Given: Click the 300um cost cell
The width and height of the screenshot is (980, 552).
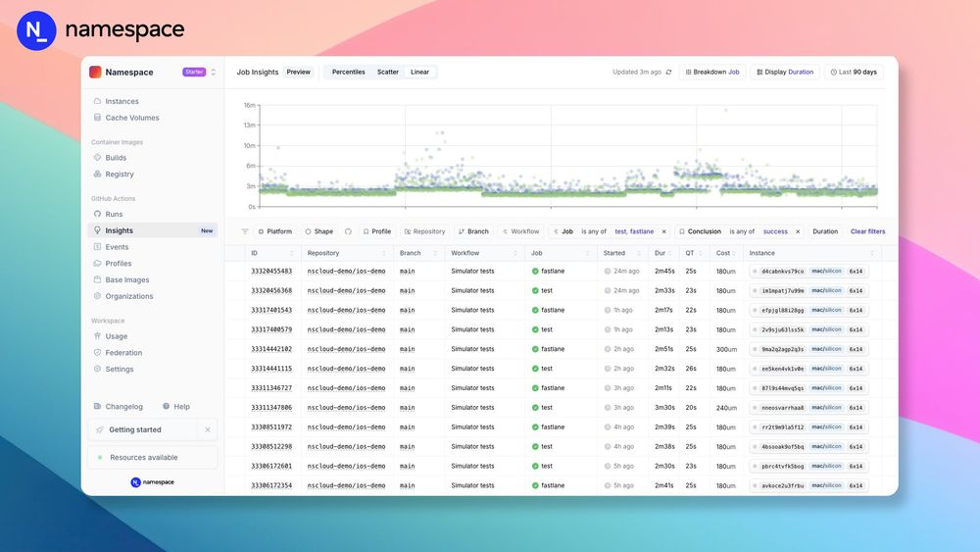Looking at the screenshot, I should [726, 349].
